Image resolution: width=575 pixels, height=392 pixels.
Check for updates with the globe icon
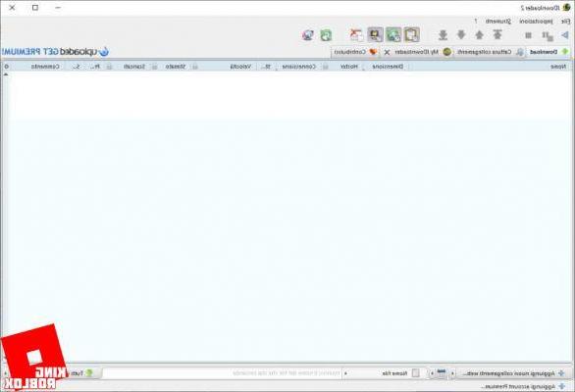point(308,35)
